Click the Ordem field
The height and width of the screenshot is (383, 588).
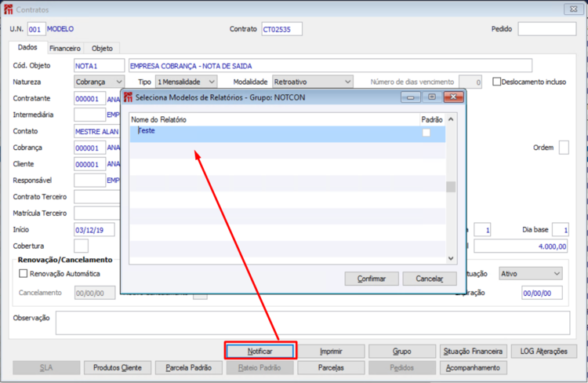click(564, 148)
